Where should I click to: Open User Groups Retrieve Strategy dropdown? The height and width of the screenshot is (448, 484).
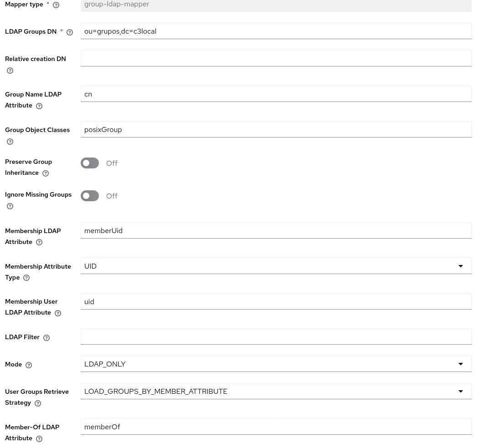click(460, 391)
